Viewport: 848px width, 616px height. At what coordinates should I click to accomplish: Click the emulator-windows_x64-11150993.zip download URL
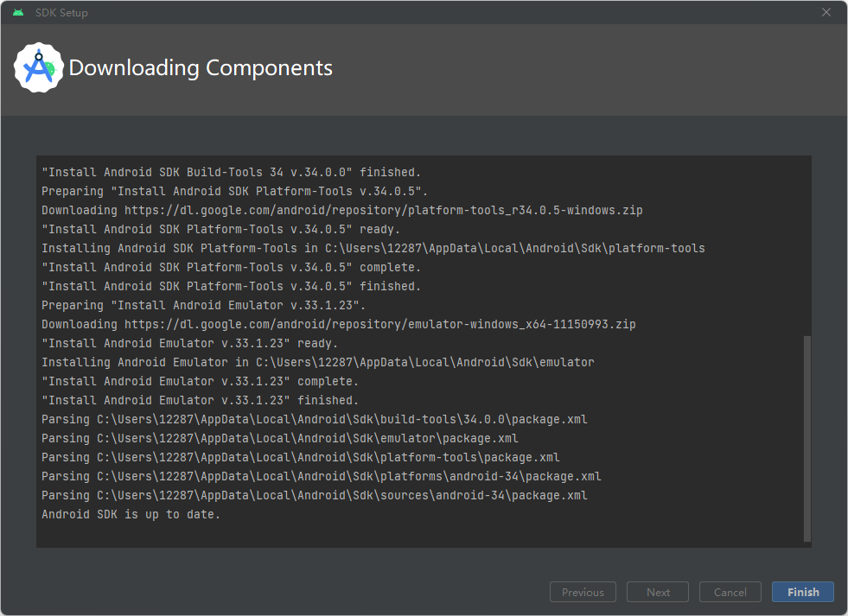pyautogui.click(x=380, y=324)
